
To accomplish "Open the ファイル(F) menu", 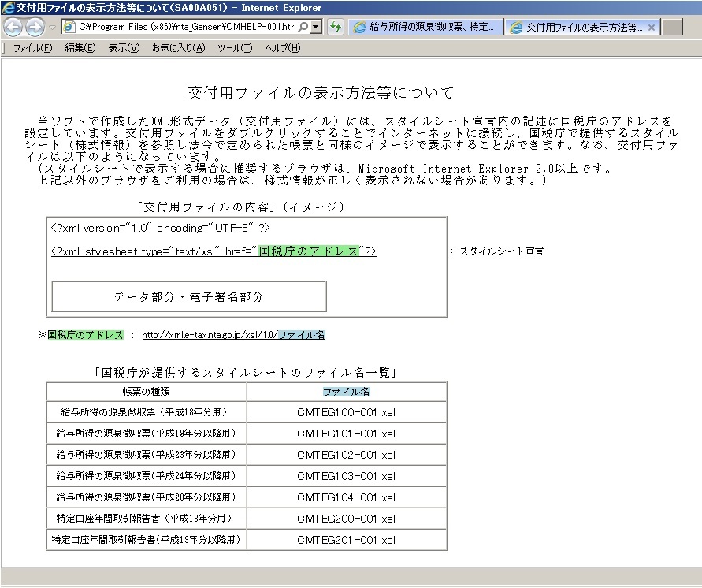I will pyautogui.click(x=32, y=48).
